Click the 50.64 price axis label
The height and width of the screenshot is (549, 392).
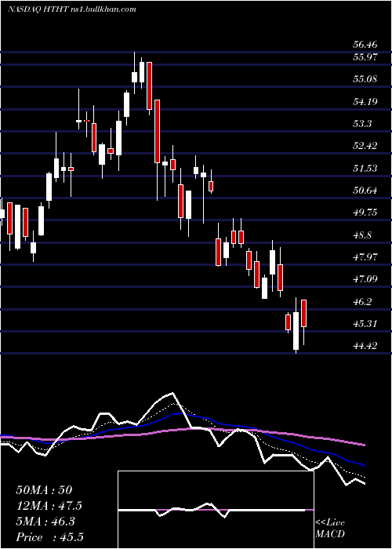[365, 191]
